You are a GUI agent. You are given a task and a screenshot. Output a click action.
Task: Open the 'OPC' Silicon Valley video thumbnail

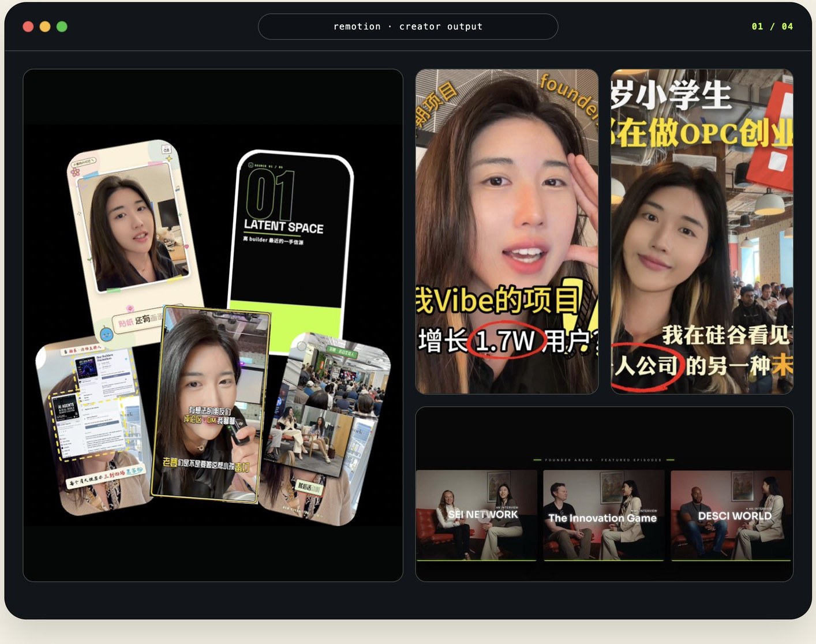click(x=702, y=231)
